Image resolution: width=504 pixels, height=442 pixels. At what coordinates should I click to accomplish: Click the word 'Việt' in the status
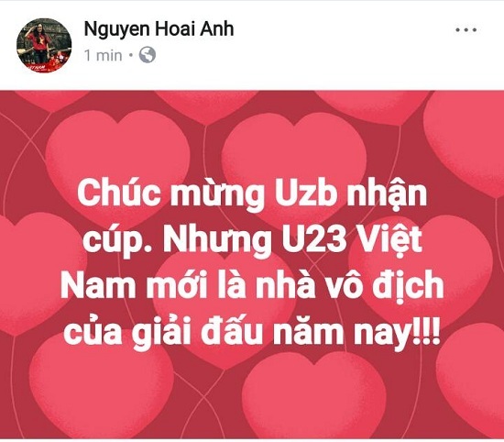pos(389,240)
